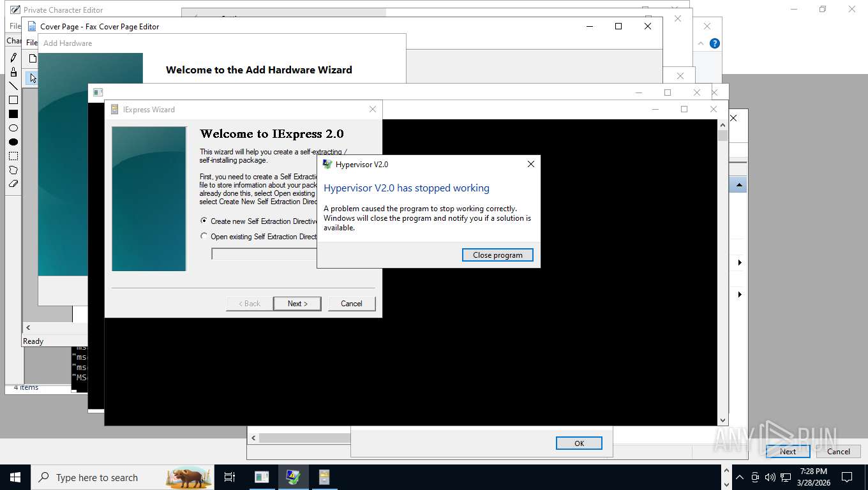Select the Brush tool in Private Character Editor
Screen dimensions: 868x490
13,72
